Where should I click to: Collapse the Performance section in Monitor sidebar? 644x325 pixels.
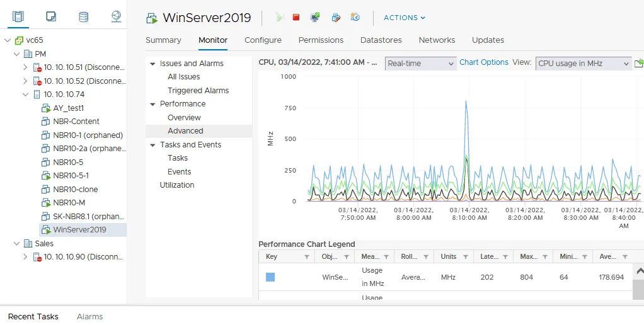[152, 104]
